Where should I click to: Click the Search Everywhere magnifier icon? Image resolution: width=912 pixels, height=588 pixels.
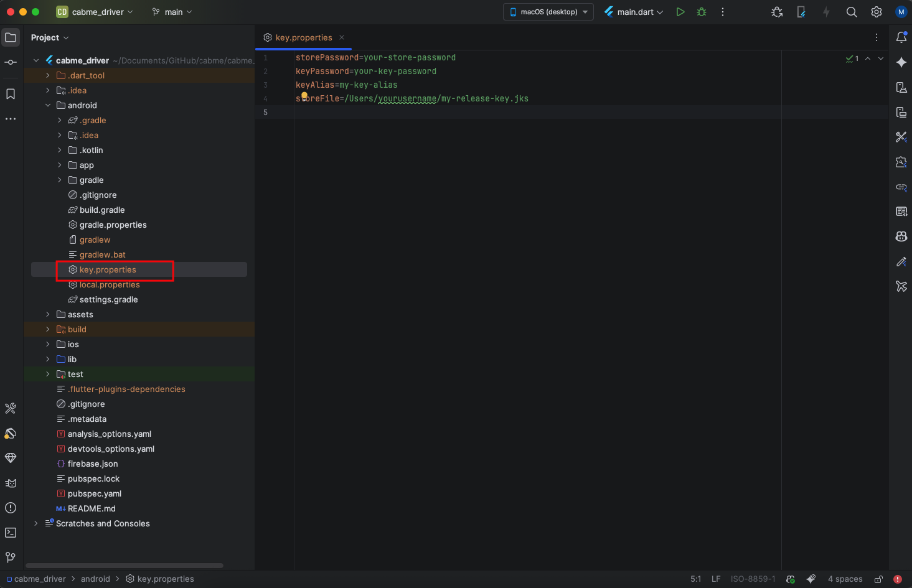[852, 12]
